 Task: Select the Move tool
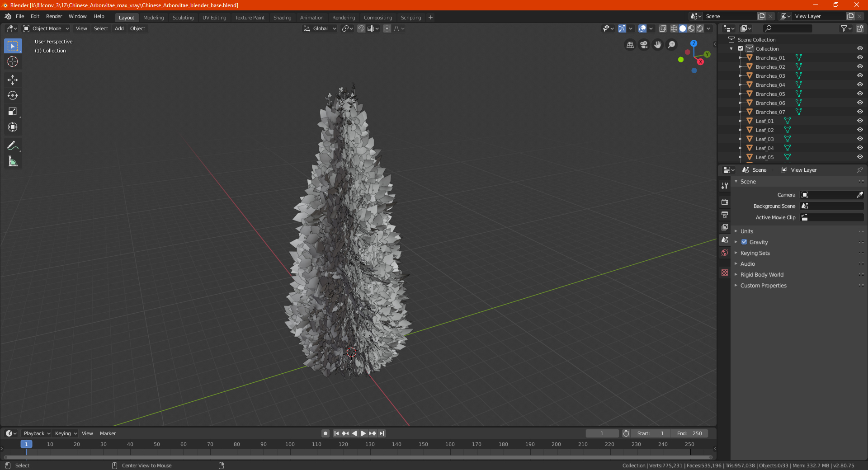click(x=13, y=80)
